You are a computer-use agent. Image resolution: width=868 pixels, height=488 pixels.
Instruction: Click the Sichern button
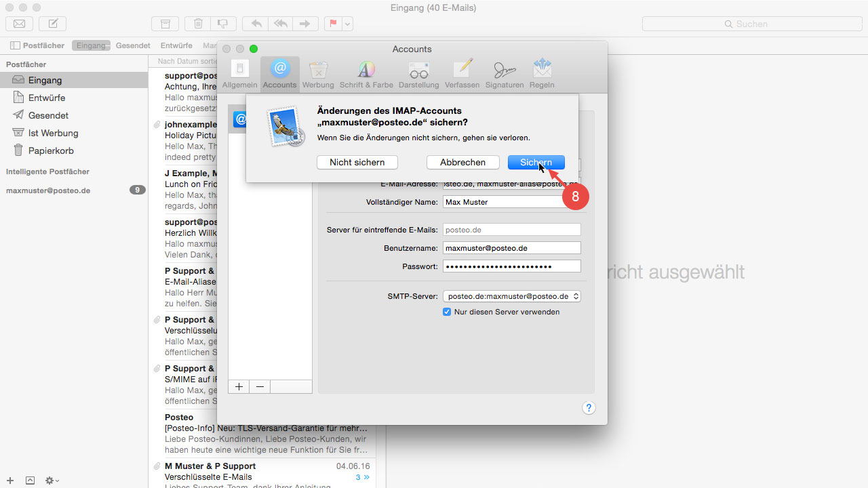click(536, 163)
